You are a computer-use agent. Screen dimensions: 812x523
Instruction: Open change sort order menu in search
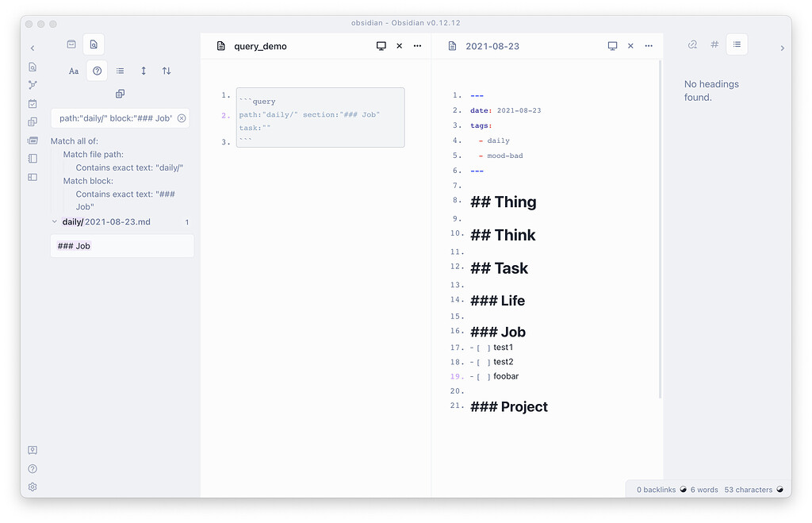(167, 71)
